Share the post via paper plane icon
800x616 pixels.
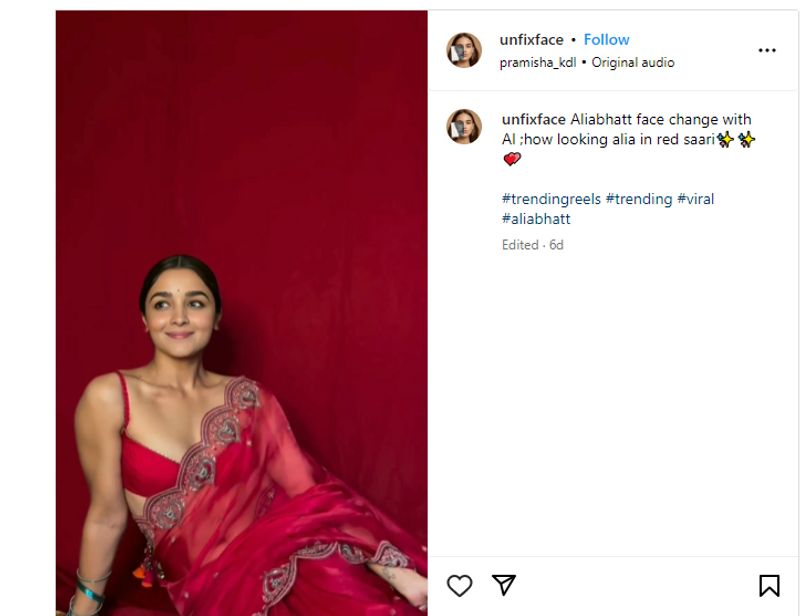coord(504,585)
